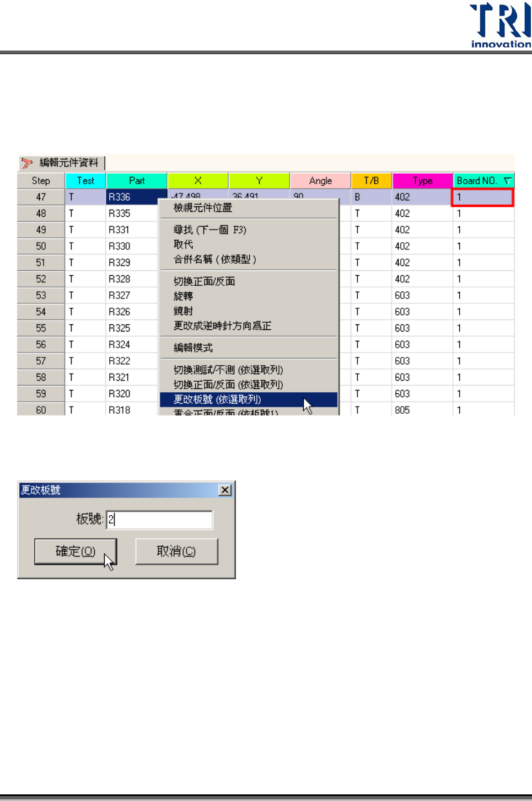
Task: Click the X column header
Action: (198, 180)
